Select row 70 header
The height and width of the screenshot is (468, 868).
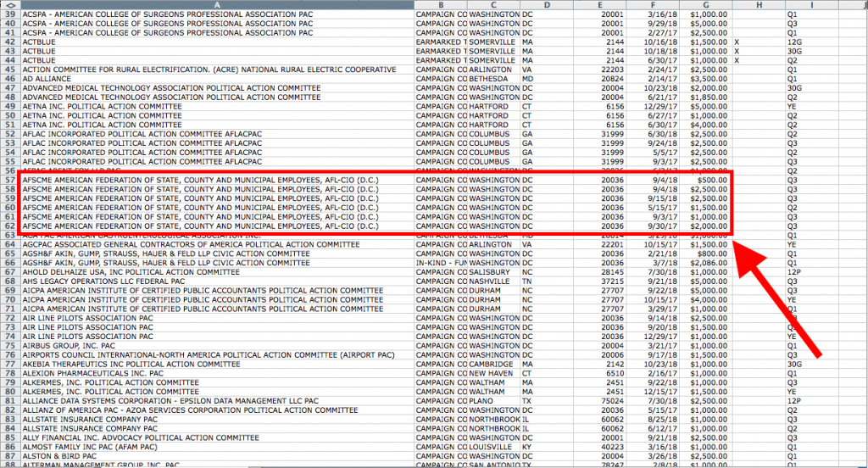[10, 299]
